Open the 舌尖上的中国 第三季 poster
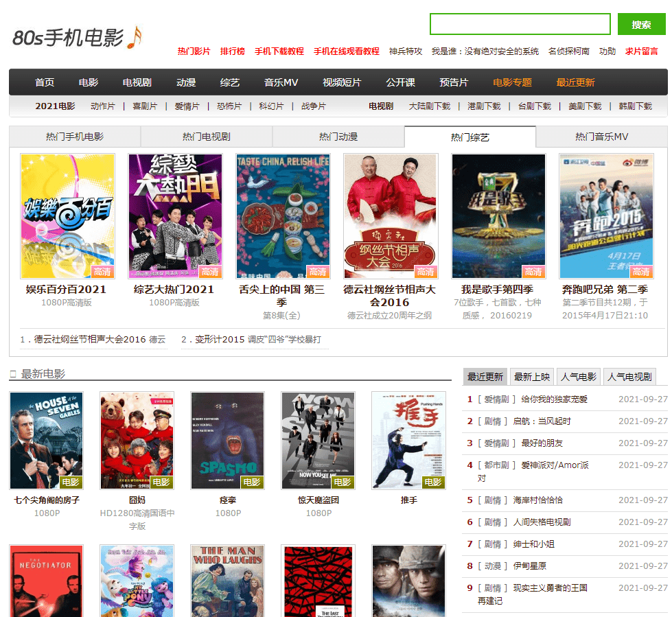 (283, 216)
